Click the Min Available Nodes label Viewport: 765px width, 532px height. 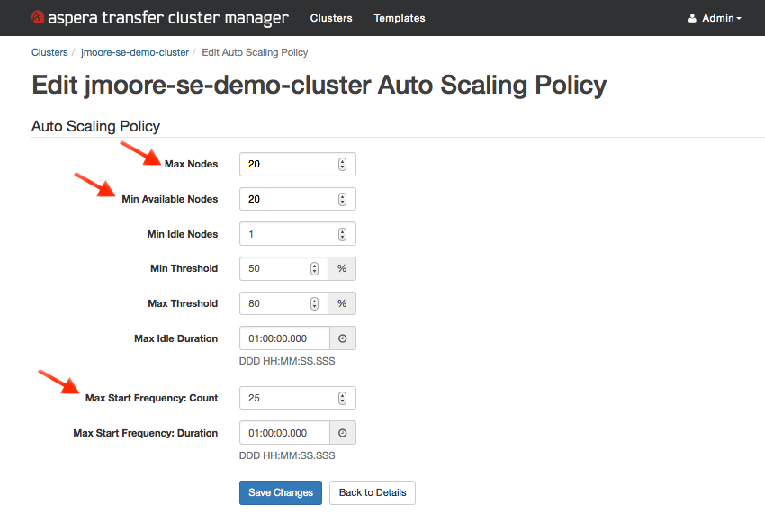tap(170, 199)
